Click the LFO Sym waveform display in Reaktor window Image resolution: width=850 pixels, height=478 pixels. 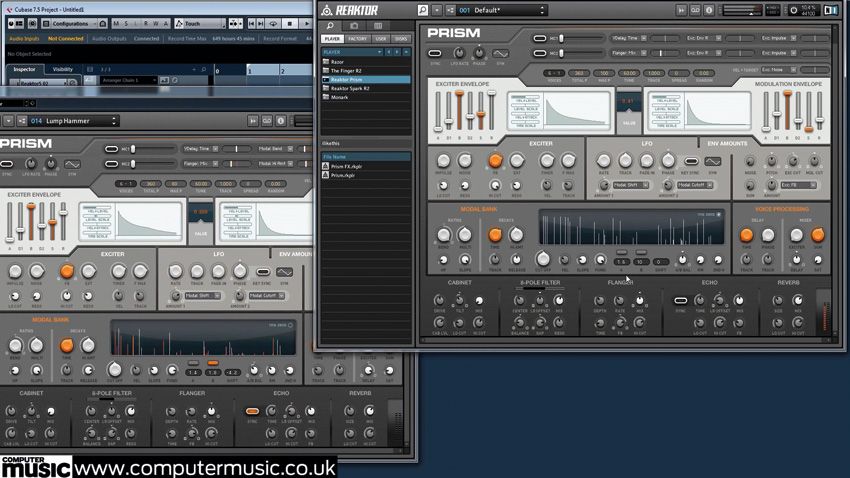coord(713,161)
